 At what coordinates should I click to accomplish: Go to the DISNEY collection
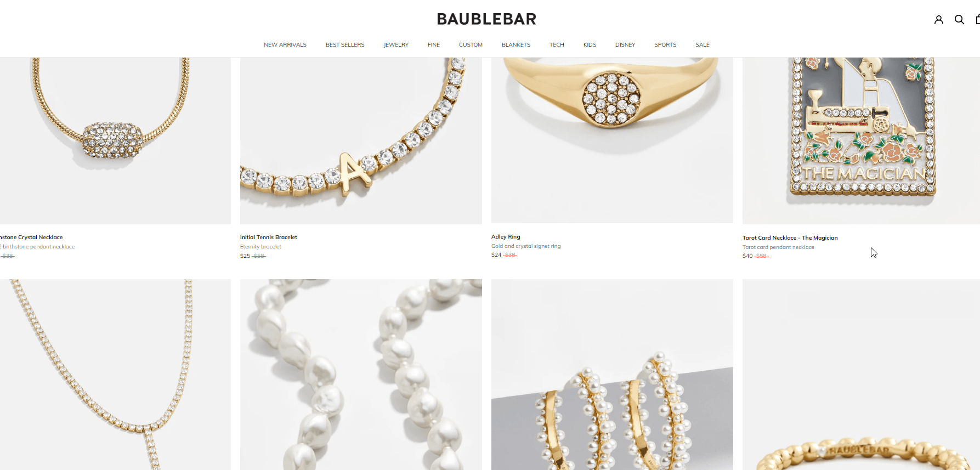[x=625, y=45]
